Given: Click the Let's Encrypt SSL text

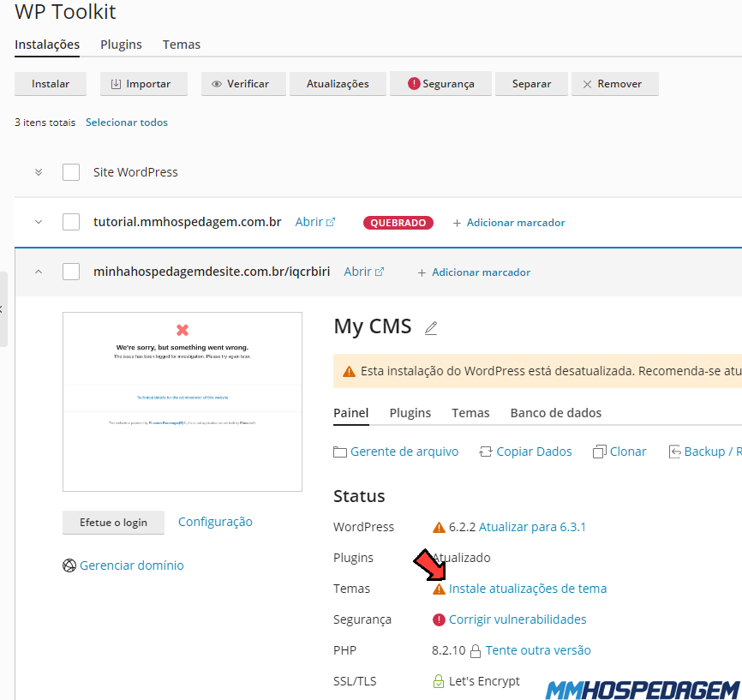Looking at the screenshot, I should 484,681.
